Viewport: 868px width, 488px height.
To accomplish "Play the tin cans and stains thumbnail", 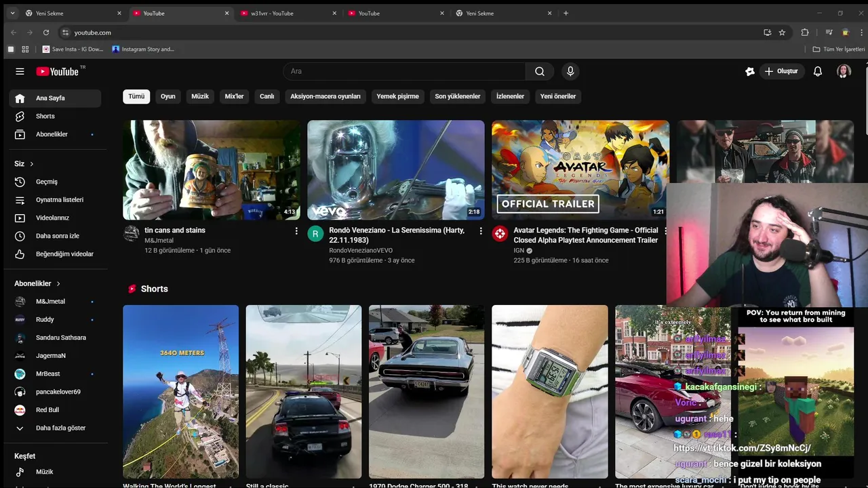I will coord(212,170).
